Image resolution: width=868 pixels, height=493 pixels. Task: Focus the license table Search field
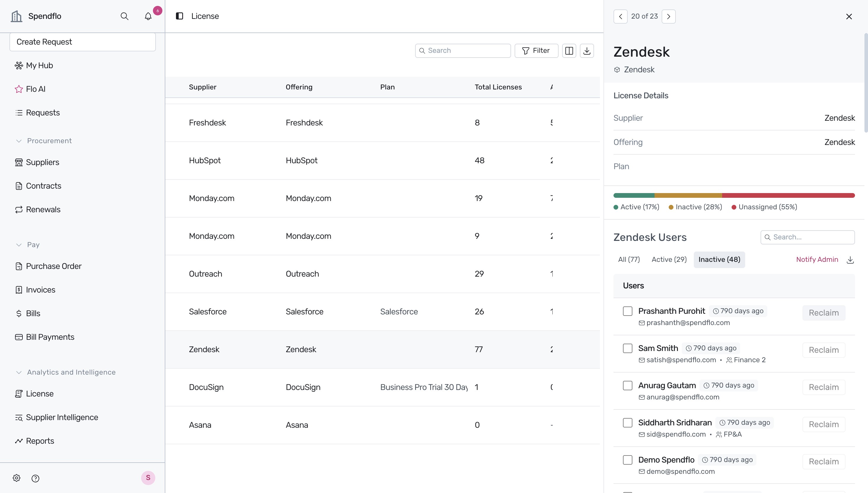tap(463, 51)
